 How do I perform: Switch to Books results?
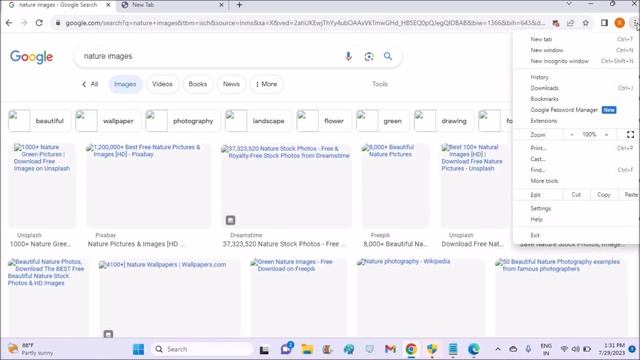click(x=198, y=84)
